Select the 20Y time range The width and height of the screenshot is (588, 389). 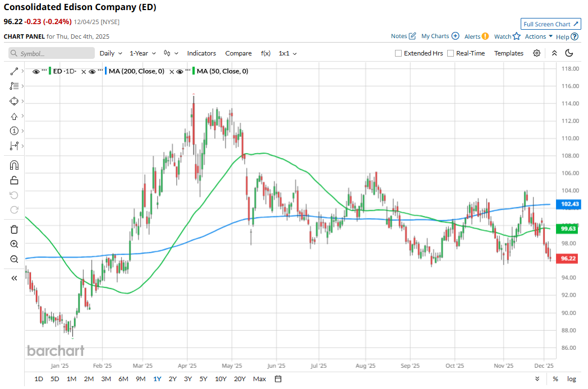point(240,379)
